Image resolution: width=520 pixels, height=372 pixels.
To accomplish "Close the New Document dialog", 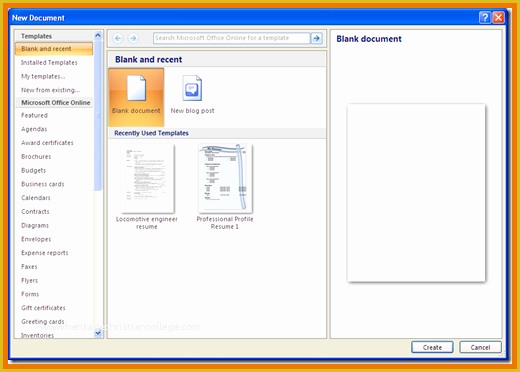I will 498,17.
